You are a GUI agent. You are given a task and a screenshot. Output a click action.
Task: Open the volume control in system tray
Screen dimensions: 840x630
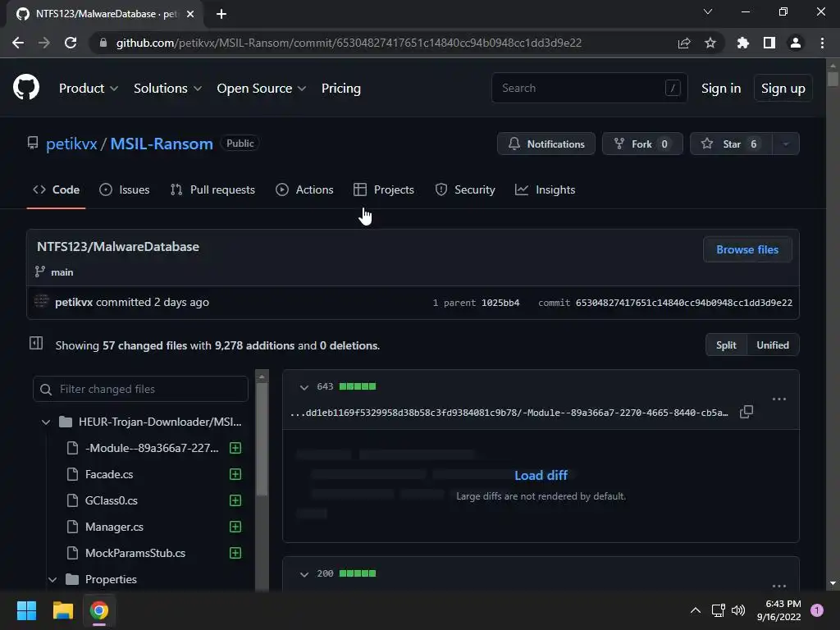[738, 610]
